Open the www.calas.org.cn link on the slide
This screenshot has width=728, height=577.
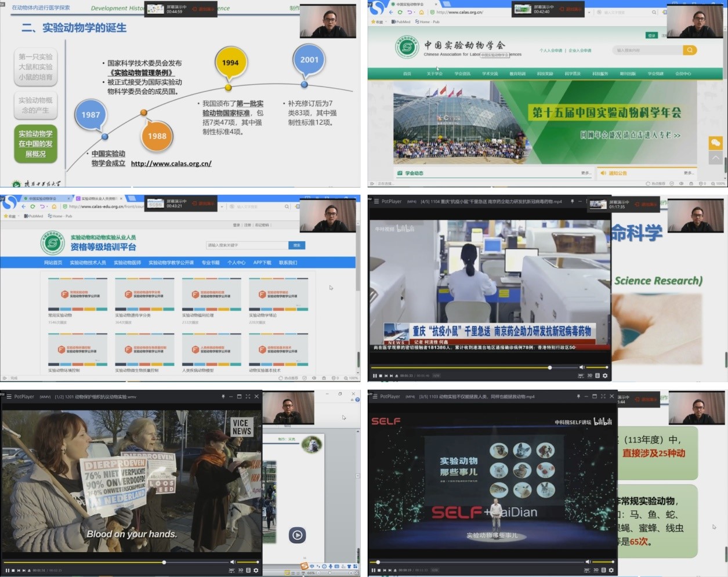click(171, 164)
